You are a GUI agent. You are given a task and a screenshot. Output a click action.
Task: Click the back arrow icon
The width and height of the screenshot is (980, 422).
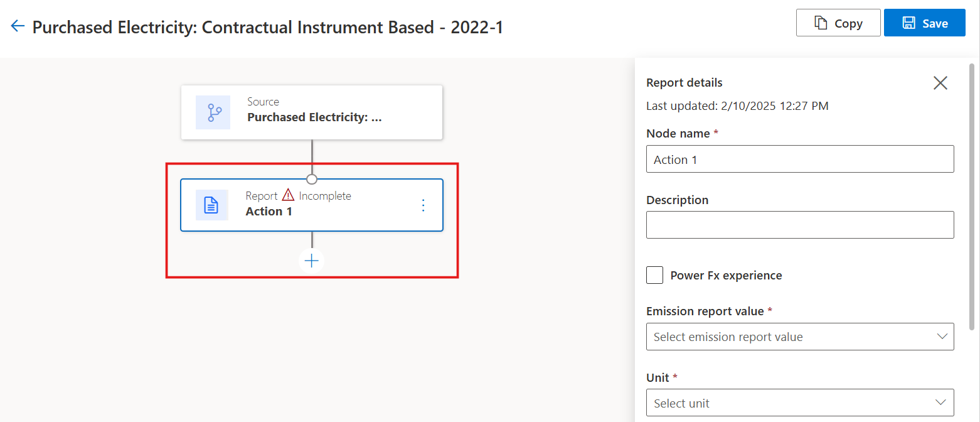[x=18, y=26]
